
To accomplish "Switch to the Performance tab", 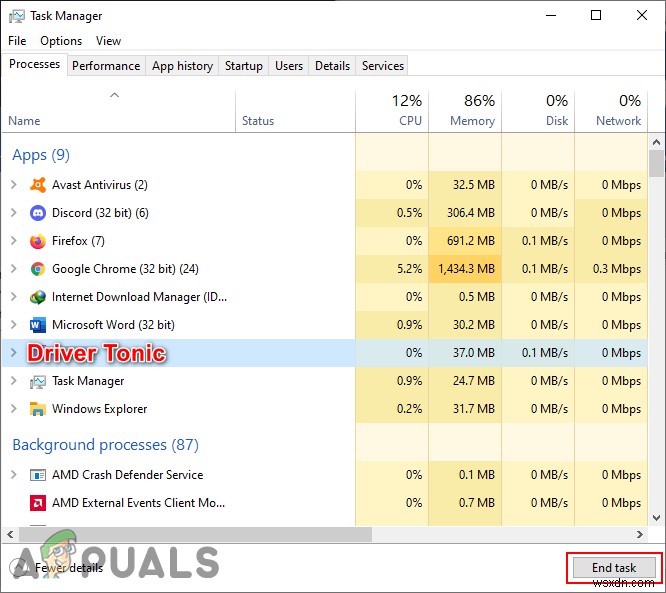I will (x=106, y=66).
